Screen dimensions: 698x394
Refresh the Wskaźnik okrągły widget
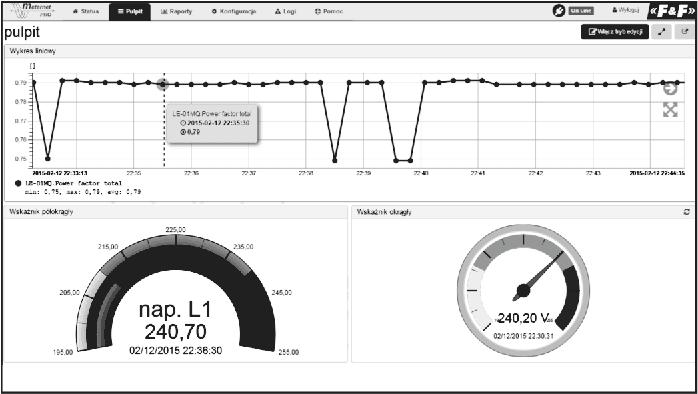[686, 212]
